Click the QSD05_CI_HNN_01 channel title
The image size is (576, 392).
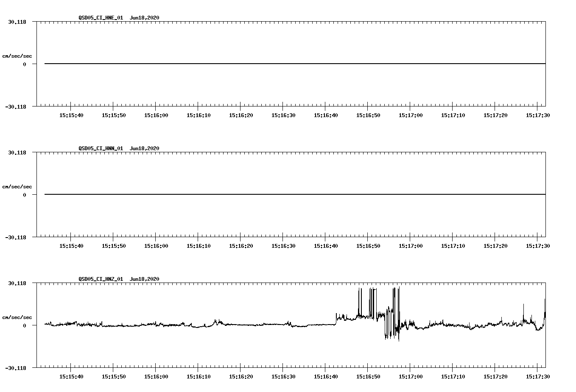click(x=101, y=148)
